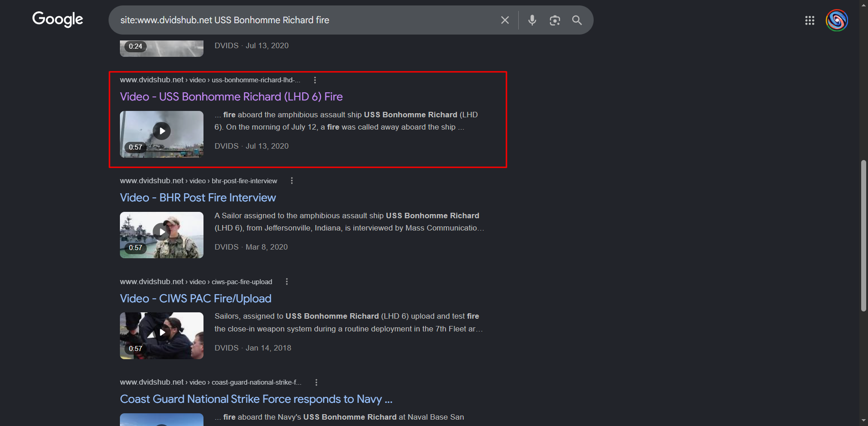Click the snippet mentioning Naval Base San
868x426 pixels.
pyautogui.click(x=339, y=417)
